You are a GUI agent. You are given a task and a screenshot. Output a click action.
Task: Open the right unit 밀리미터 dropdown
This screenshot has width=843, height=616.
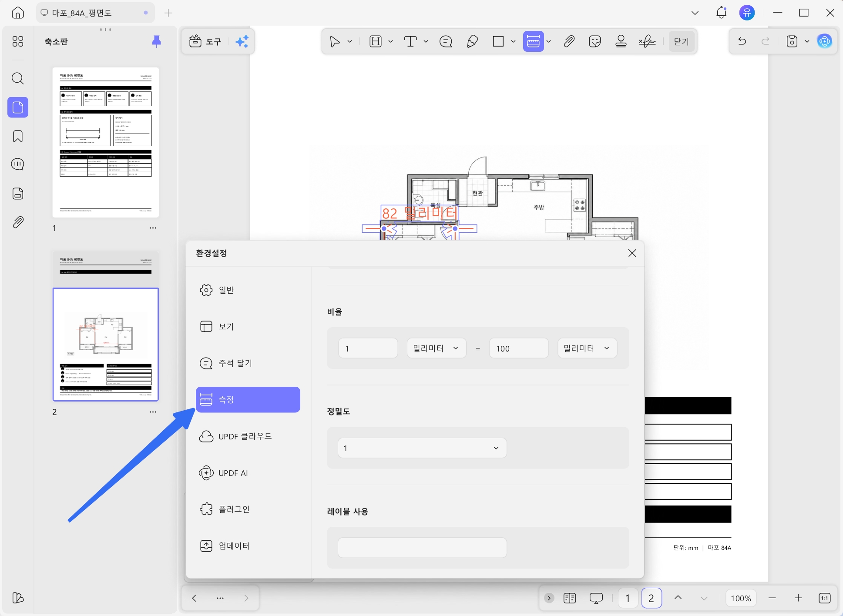[x=588, y=348]
